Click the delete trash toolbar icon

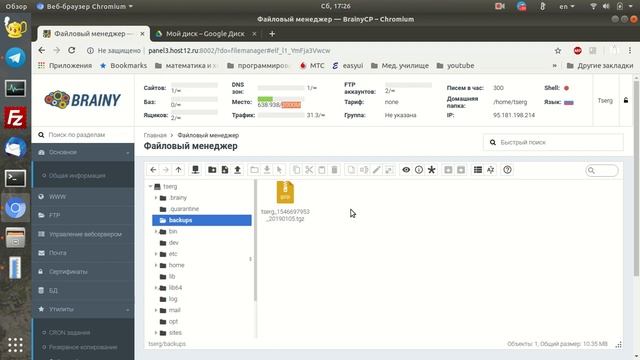click(x=334, y=170)
